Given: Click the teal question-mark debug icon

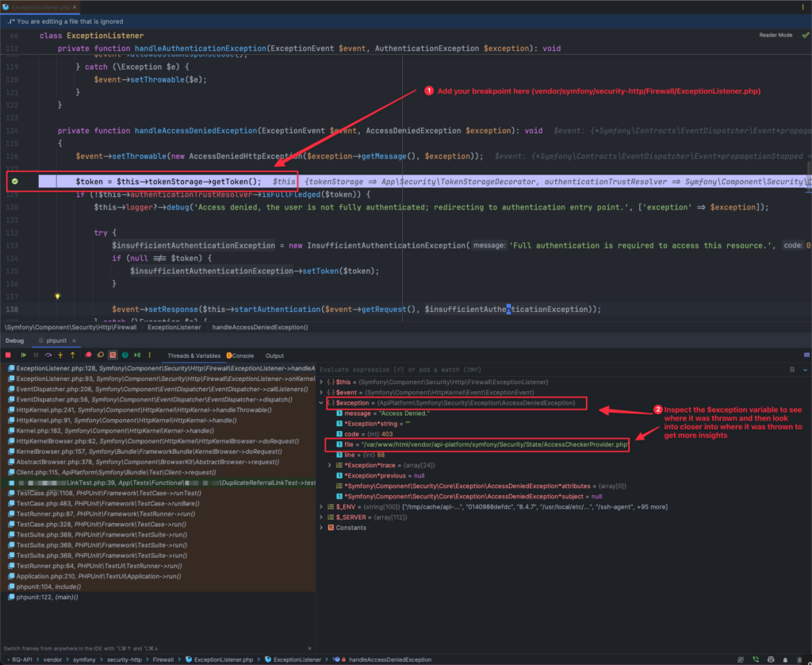Looking at the screenshot, I should coord(125,355).
